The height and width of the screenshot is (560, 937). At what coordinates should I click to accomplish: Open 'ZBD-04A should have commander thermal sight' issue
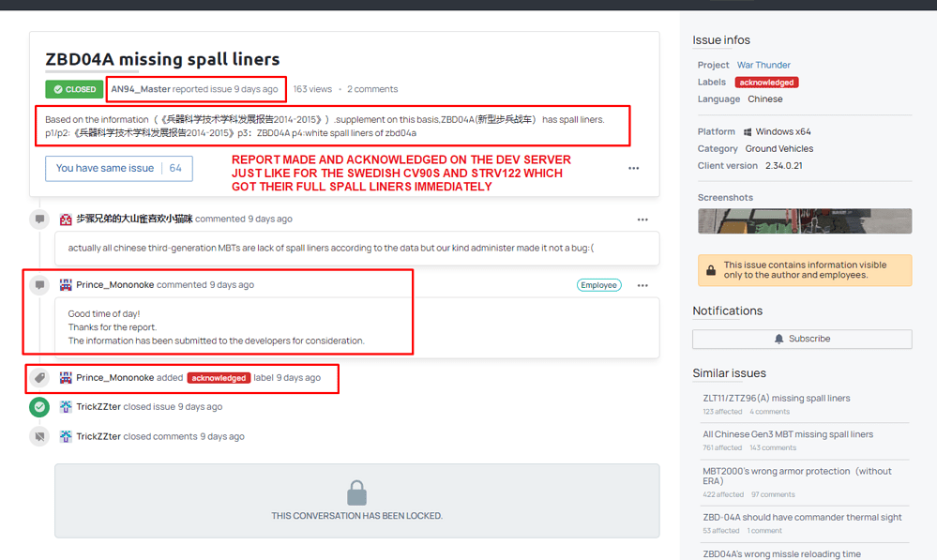pyautogui.click(x=802, y=517)
